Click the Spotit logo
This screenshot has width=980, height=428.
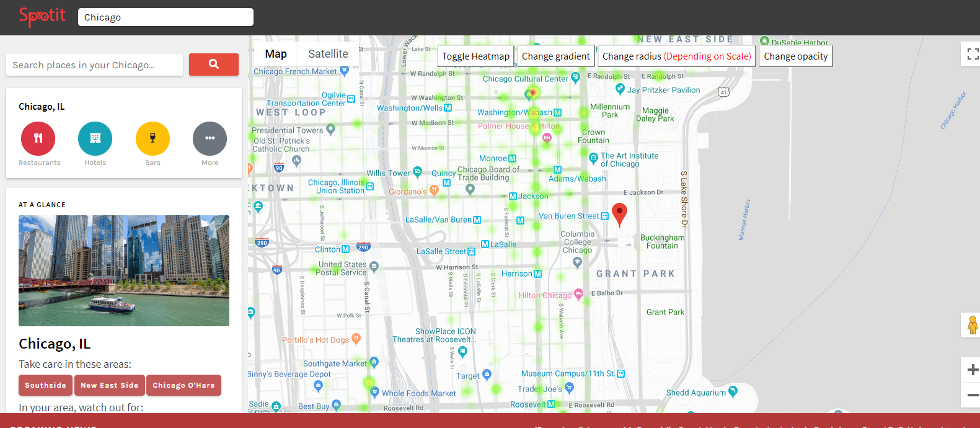coord(42,16)
